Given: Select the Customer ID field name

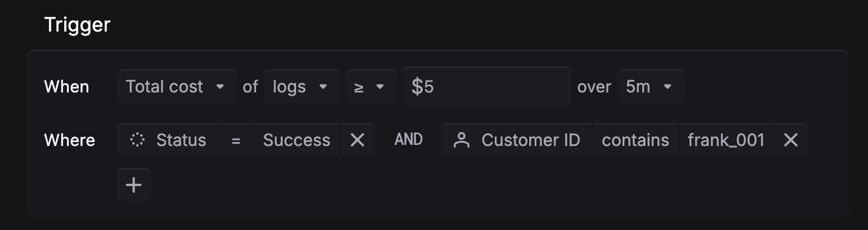Looking at the screenshot, I should pyautogui.click(x=530, y=140).
